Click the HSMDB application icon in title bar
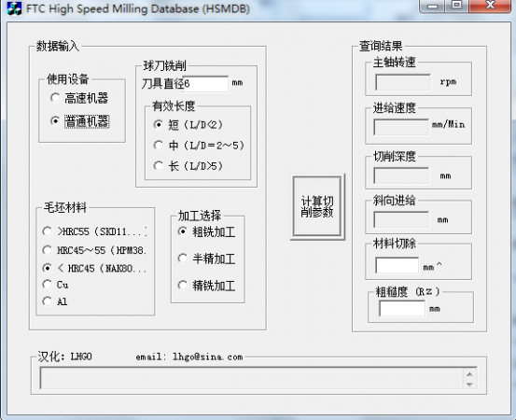516x420 pixels. tap(14, 8)
